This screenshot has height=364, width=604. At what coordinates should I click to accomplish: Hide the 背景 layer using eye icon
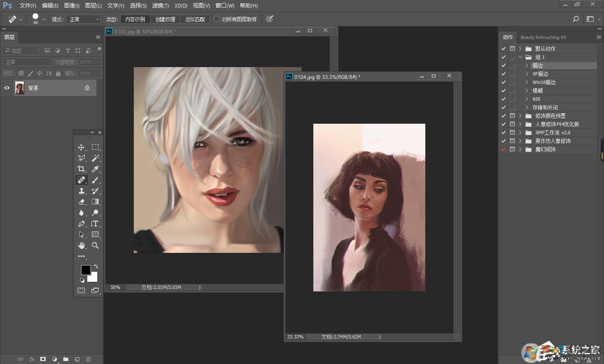click(x=7, y=88)
